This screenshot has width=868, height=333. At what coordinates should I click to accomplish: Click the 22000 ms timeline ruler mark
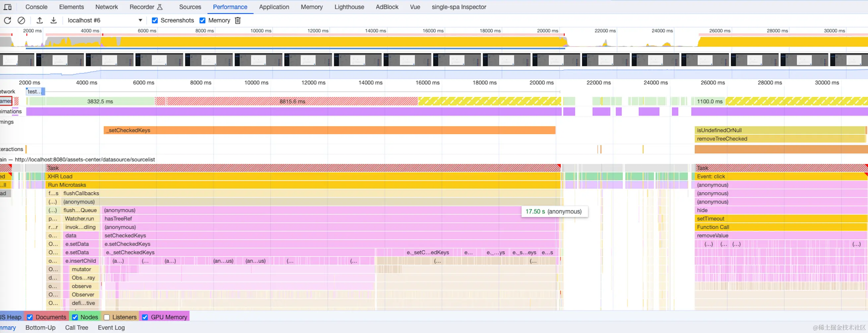click(598, 83)
